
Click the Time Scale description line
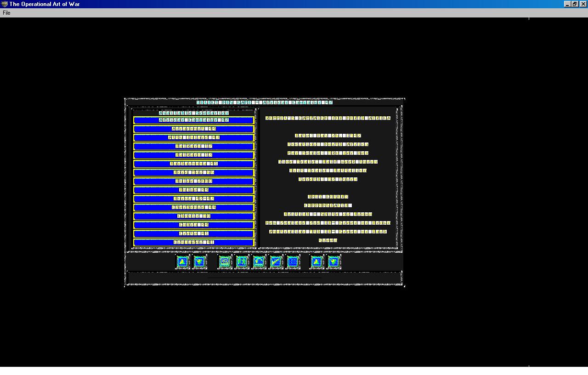328,162
